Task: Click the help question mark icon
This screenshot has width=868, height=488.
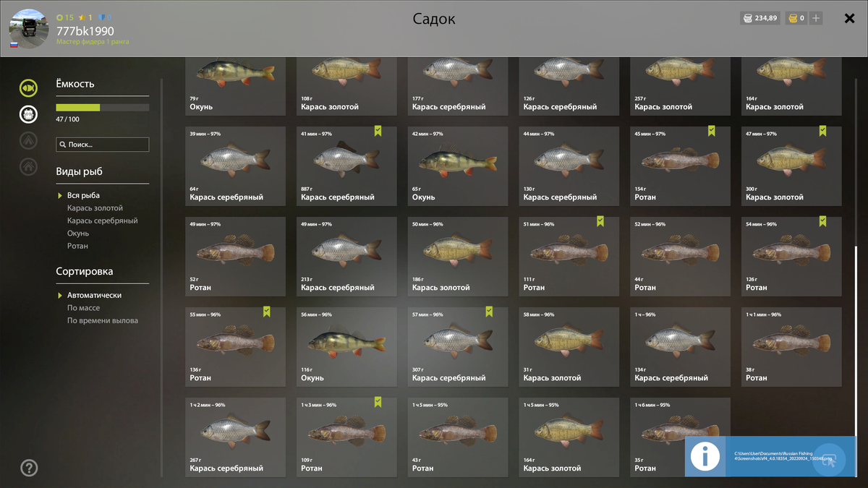Action: click(x=29, y=468)
